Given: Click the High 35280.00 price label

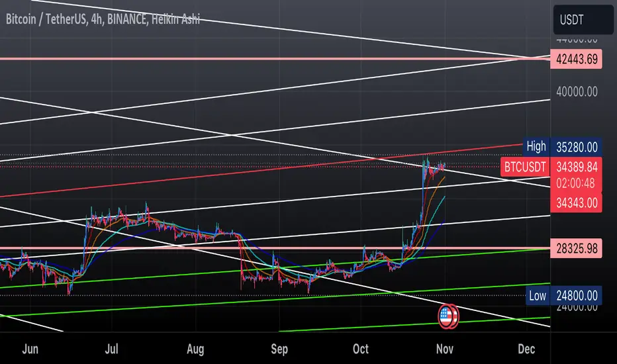Looking at the screenshot, I should pos(562,147).
